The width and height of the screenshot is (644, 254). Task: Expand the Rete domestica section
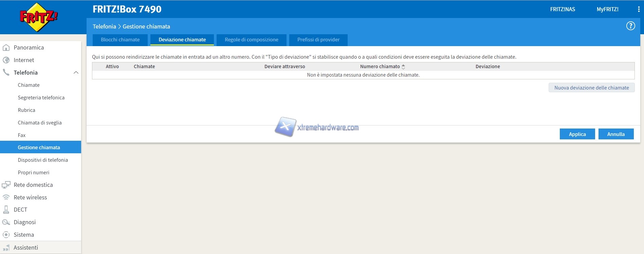tap(33, 185)
